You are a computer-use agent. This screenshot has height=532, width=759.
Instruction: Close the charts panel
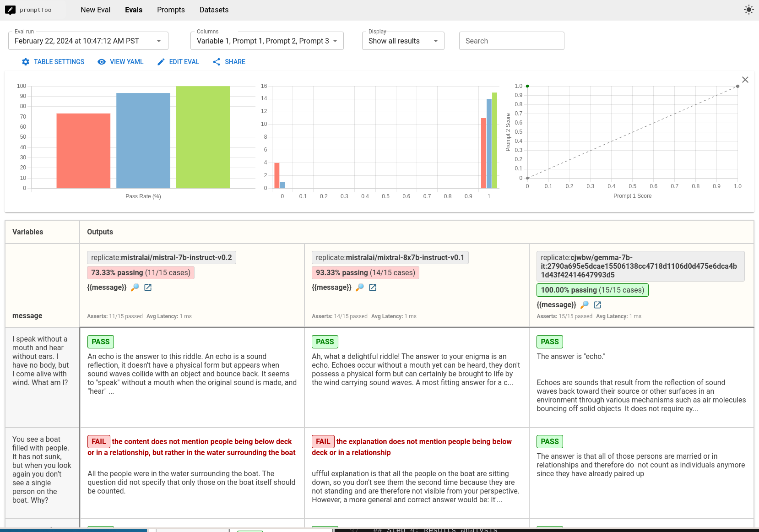pos(745,80)
